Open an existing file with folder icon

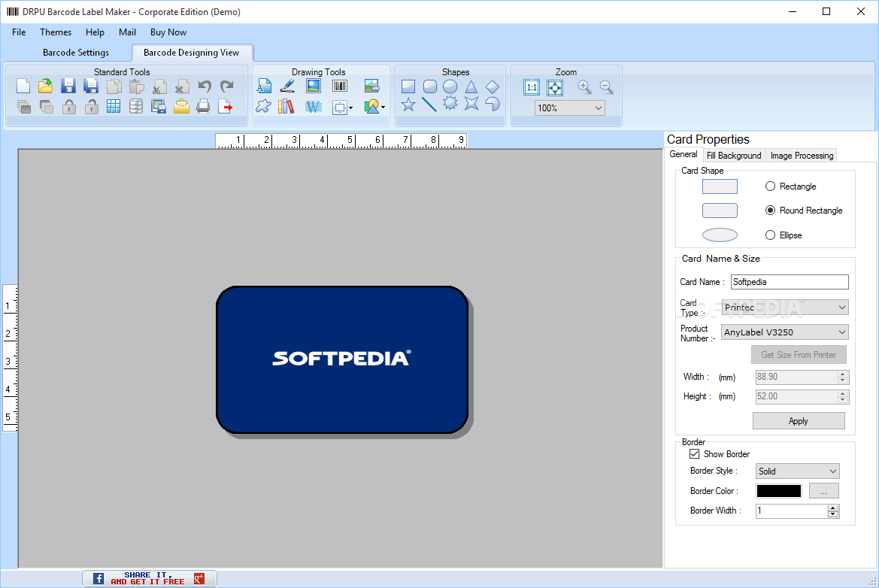coord(45,86)
